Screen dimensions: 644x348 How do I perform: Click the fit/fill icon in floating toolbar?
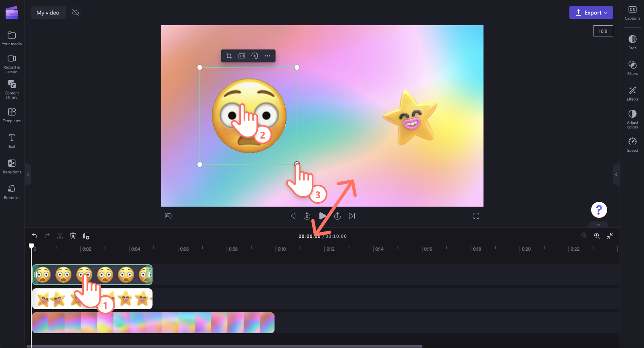242,56
